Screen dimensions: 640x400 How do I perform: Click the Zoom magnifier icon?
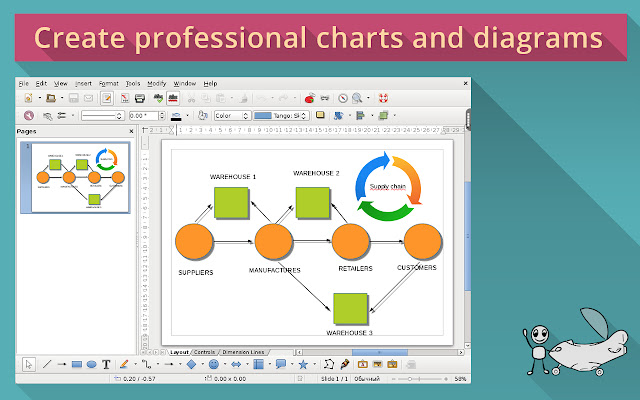pos(357,98)
